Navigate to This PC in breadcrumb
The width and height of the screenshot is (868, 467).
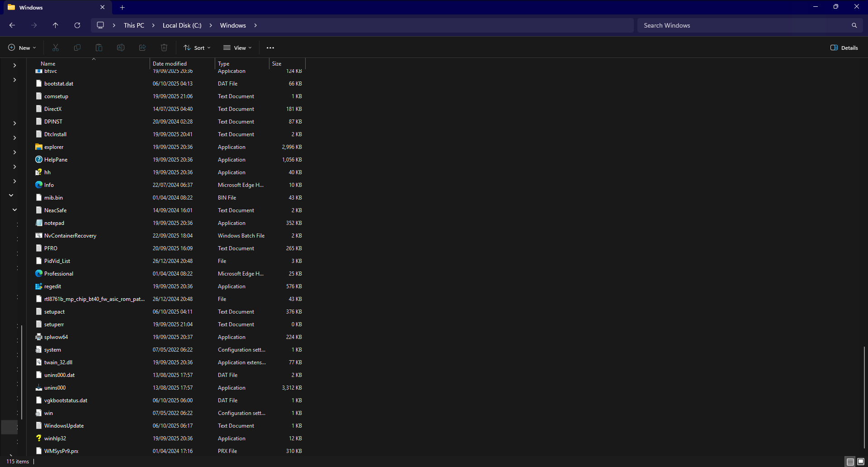click(134, 25)
